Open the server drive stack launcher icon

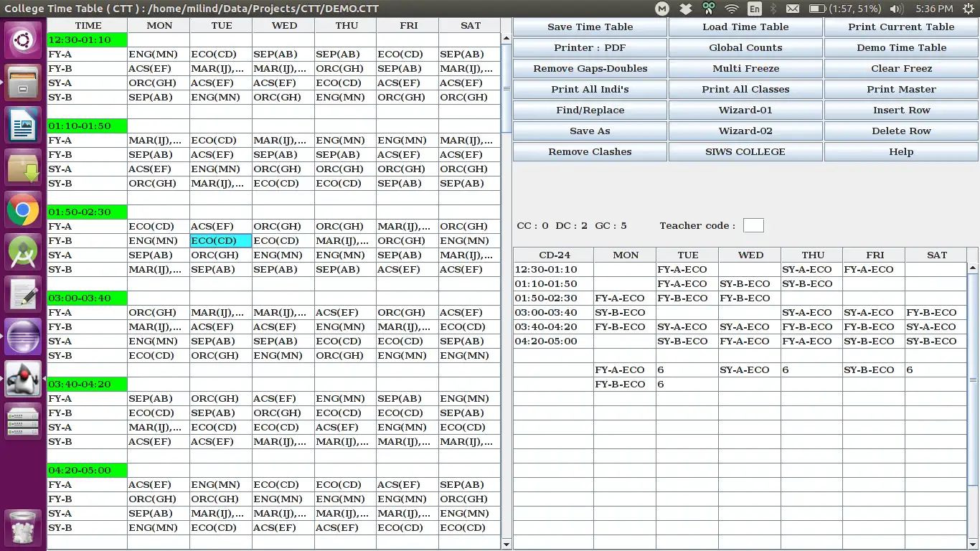[x=23, y=420]
